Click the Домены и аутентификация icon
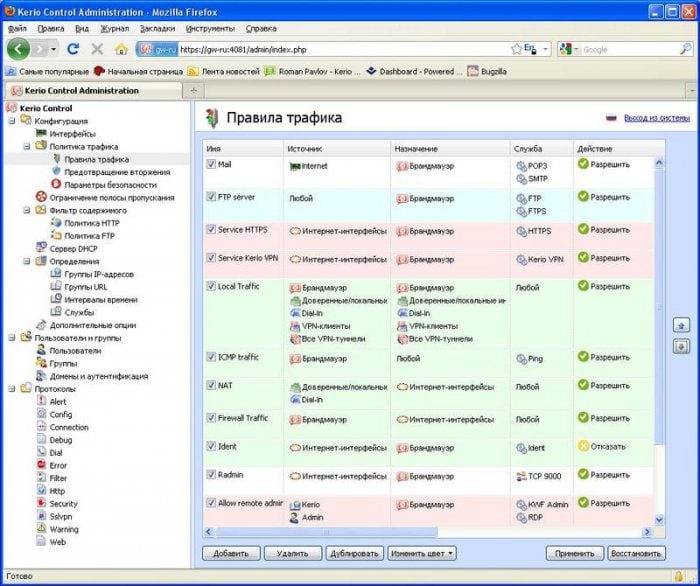 (41, 375)
